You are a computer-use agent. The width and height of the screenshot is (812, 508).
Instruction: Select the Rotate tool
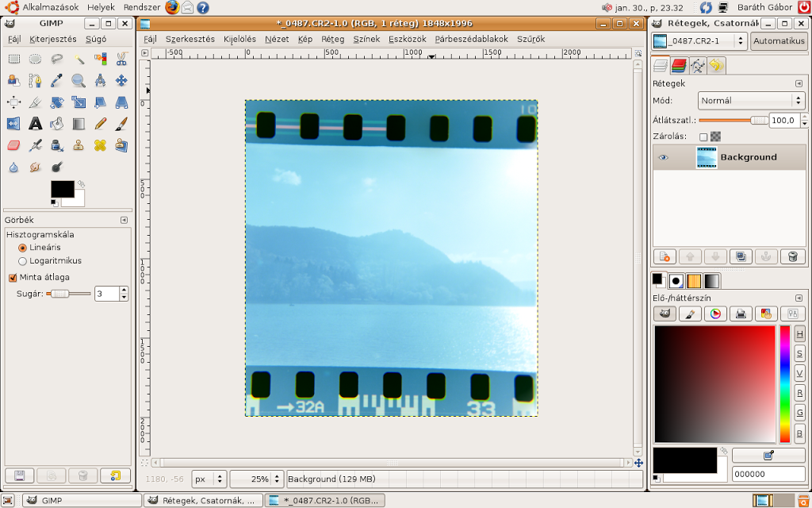(57, 102)
